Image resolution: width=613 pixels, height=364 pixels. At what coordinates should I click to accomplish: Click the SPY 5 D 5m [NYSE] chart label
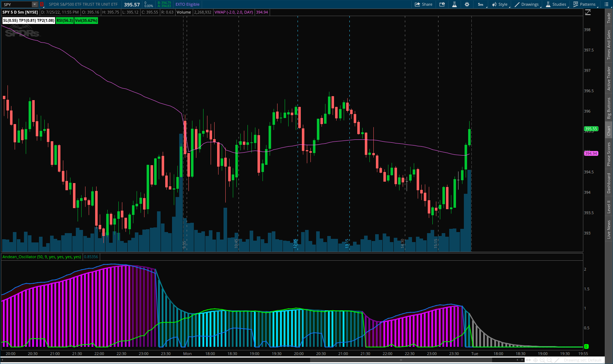[x=20, y=12]
